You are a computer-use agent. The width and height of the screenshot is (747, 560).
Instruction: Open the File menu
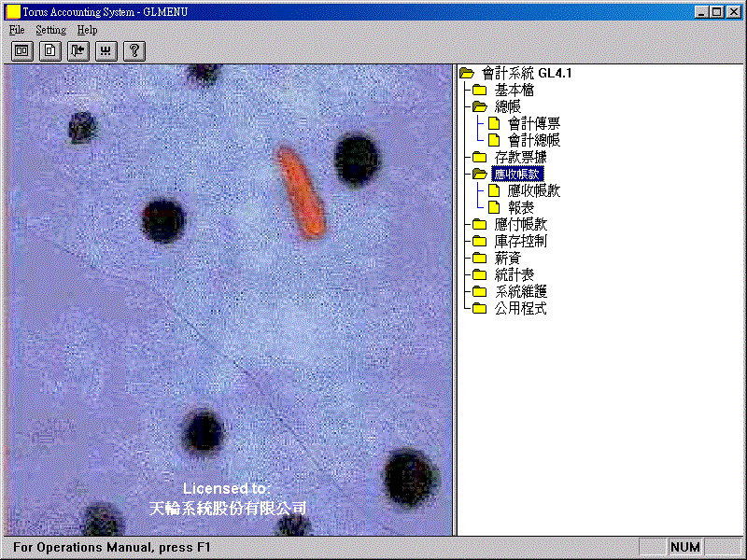pos(17,30)
